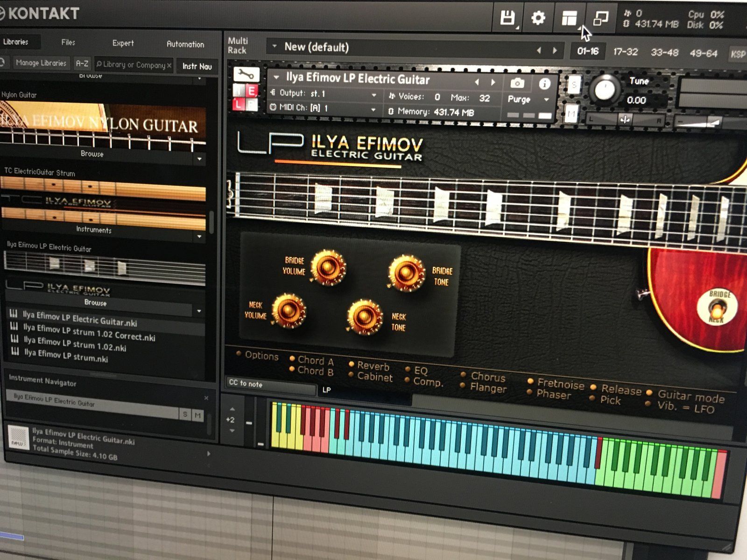Toggle the Bridge/Neck pickup switch
This screenshot has width=747, height=560.
click(717, 307)
